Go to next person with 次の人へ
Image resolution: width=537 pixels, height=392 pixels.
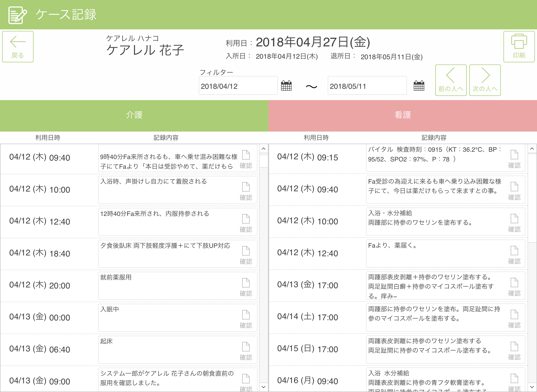(x=485, y=80)
